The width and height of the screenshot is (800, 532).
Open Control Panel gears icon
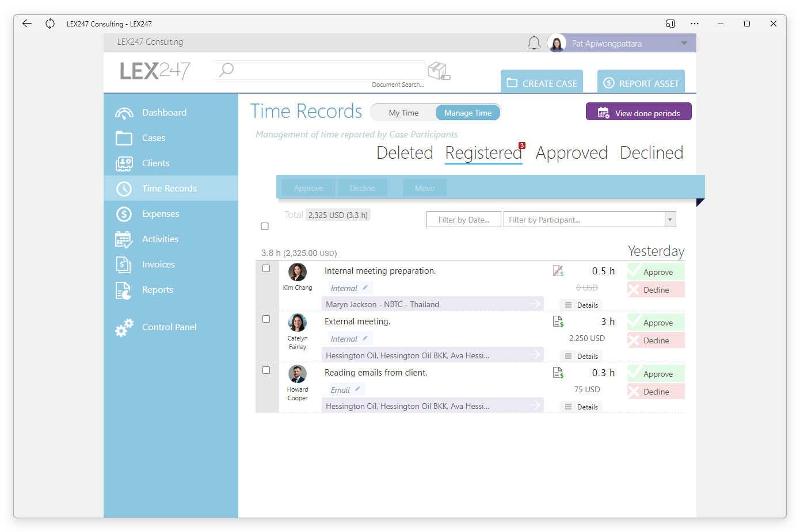pos(124,327)
